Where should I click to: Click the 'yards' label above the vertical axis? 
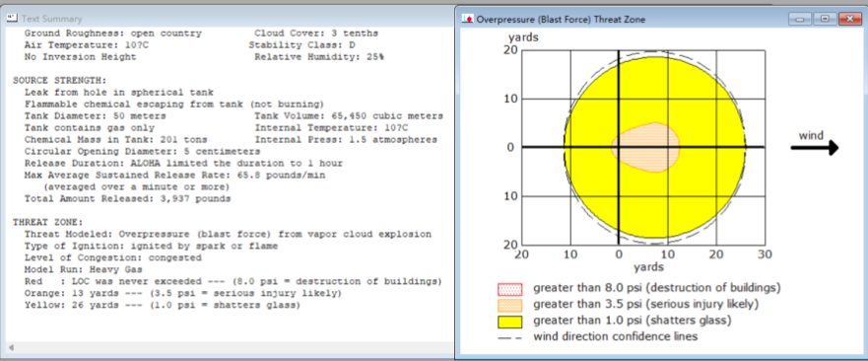click(x=523, y=37)
